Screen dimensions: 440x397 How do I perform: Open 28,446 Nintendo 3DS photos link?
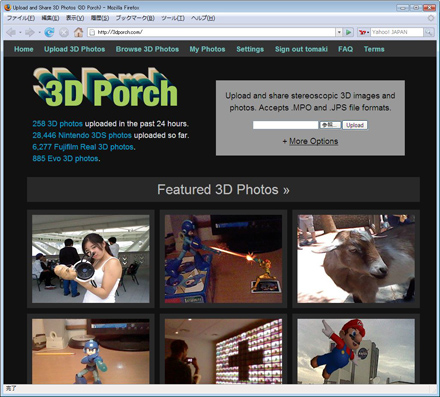click(x=82, y=135)
